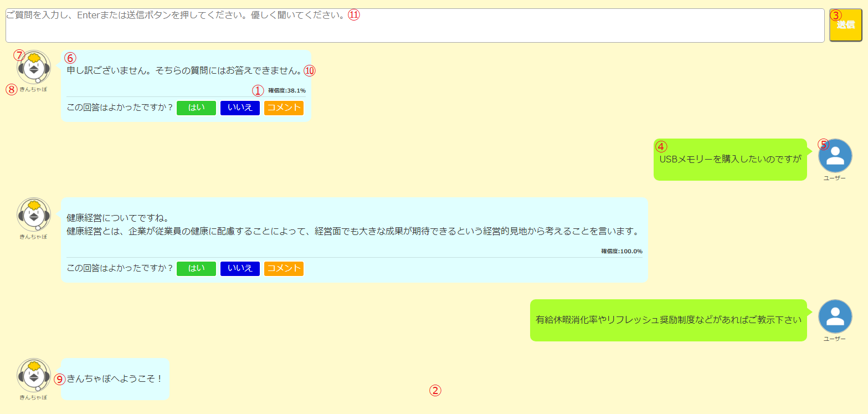Click the bot avatar beside the 健康経営 answer
Screen dimensions: 868x414
pos(34,214)
